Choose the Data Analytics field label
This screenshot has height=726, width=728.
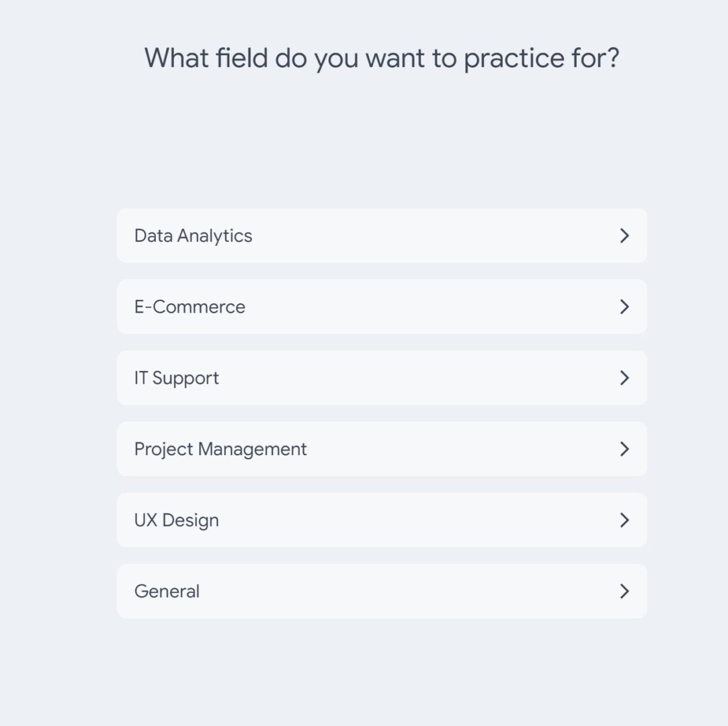click(193, 236)
